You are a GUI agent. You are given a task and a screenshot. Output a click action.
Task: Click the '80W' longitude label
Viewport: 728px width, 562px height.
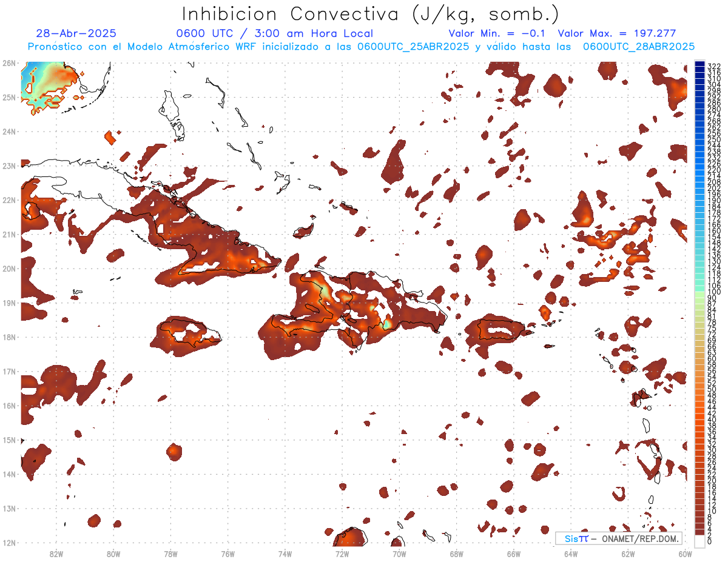click(113, 554)
